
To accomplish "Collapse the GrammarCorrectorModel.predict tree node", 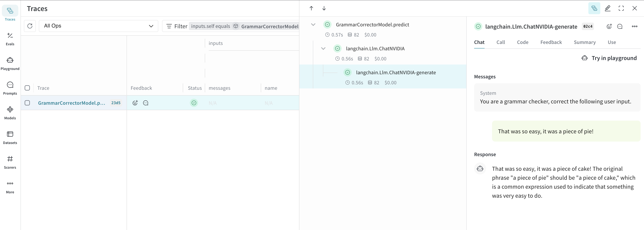I will [313, 24].
